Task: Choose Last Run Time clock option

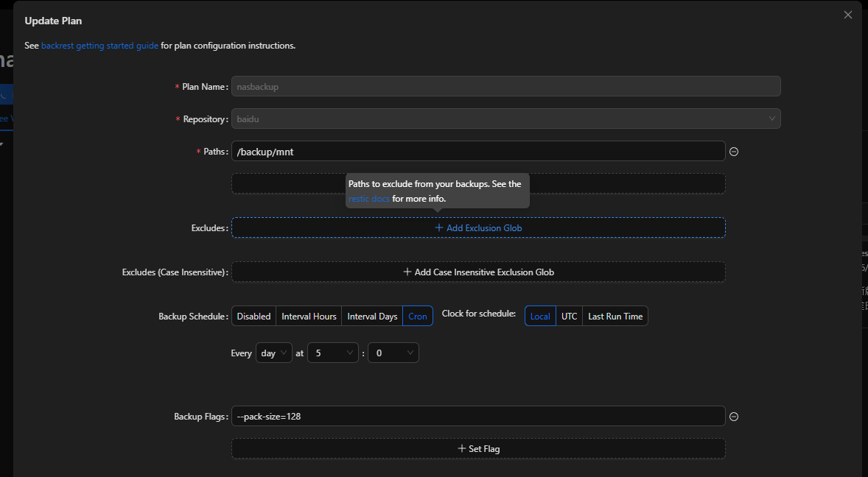Action: pos(615,317)
